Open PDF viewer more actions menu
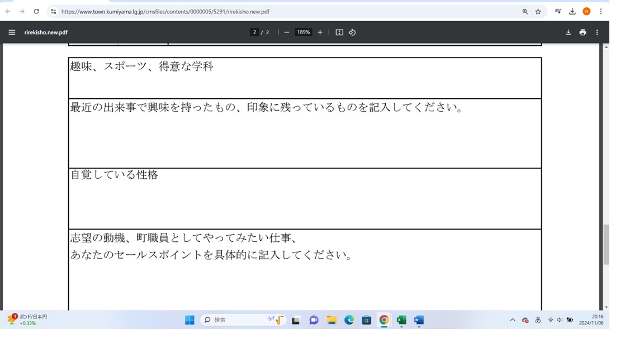The height and width of the screenshot is (362, 644). (597, 32)
